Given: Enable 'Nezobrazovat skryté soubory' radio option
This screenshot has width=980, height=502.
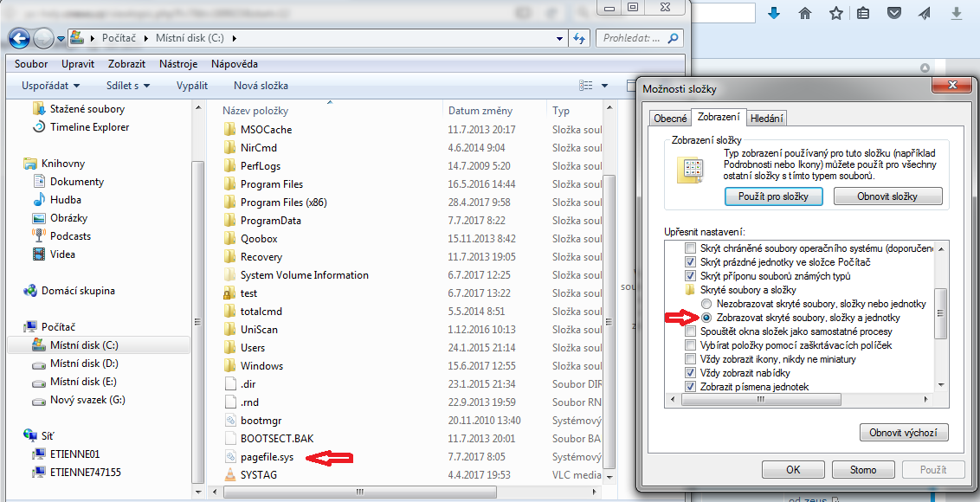Looking at the screenshot, I should point(706,304).
